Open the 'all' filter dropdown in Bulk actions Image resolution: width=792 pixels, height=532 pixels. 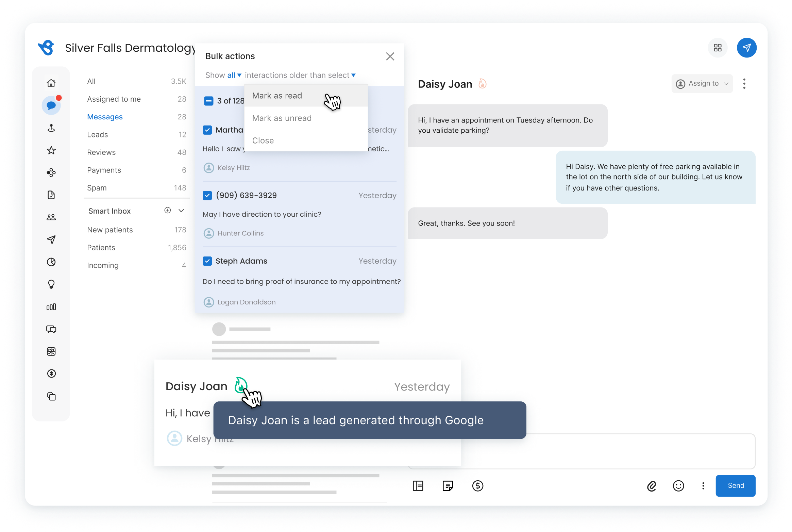pos(234,75)
